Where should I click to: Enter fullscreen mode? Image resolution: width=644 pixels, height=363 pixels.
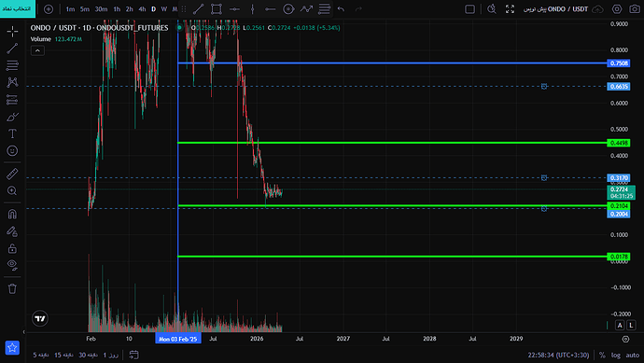pos(510,9)
